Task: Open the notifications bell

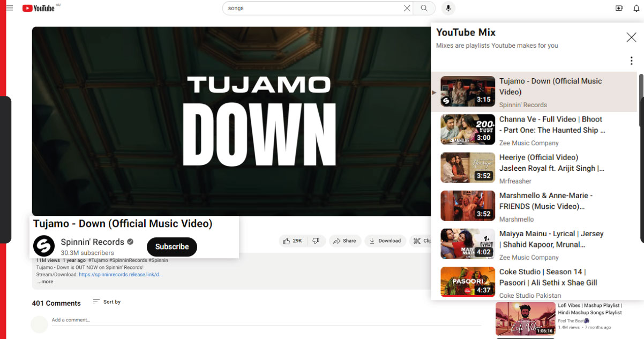Action: coord(637,8)
